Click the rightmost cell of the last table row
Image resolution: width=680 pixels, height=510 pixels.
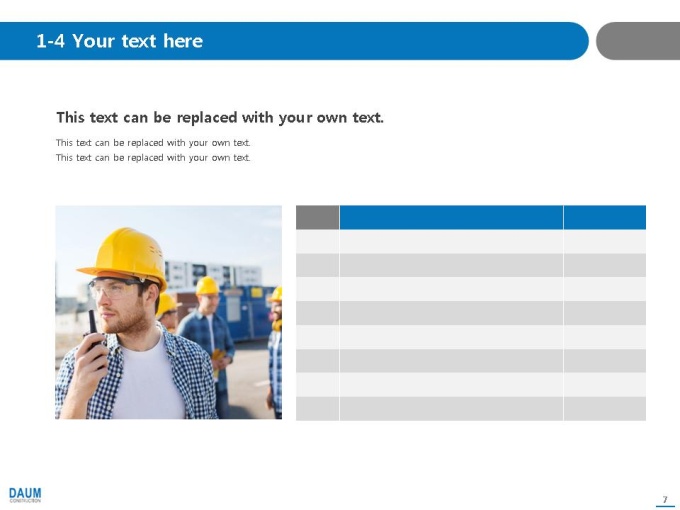pos(605,409)
